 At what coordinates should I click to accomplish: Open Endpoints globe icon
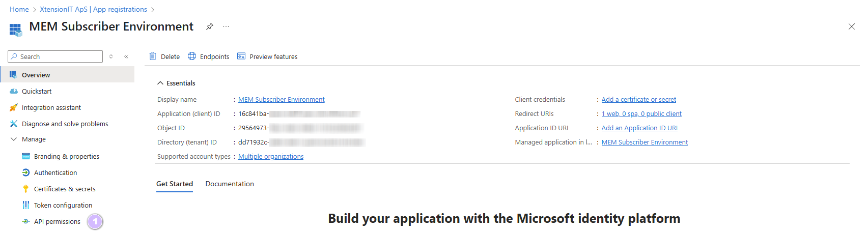coord(192,56)
